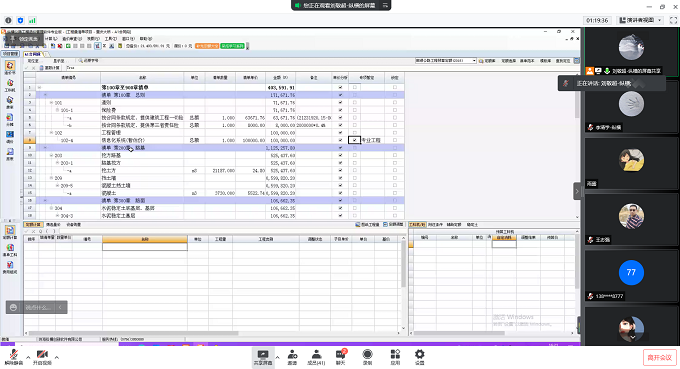Open the 定额库 selection combo box
The image size is (680, 369).
[446, 61]
